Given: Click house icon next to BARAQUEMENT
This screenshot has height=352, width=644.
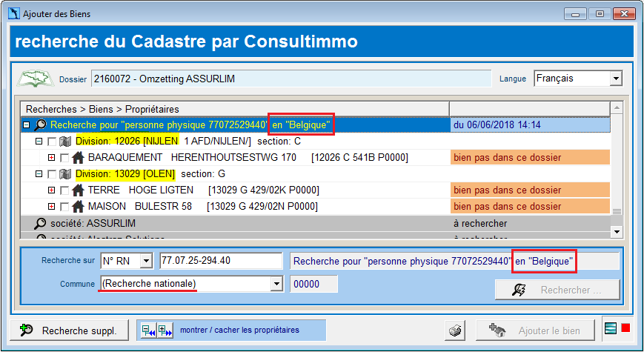Looking at the screenshot, I should pyautogui.click(x=78, y=157).
